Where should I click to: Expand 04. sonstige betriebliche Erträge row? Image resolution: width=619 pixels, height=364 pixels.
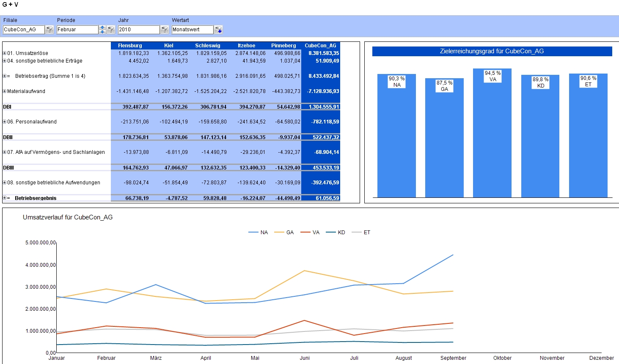click(x=5, y=61)
